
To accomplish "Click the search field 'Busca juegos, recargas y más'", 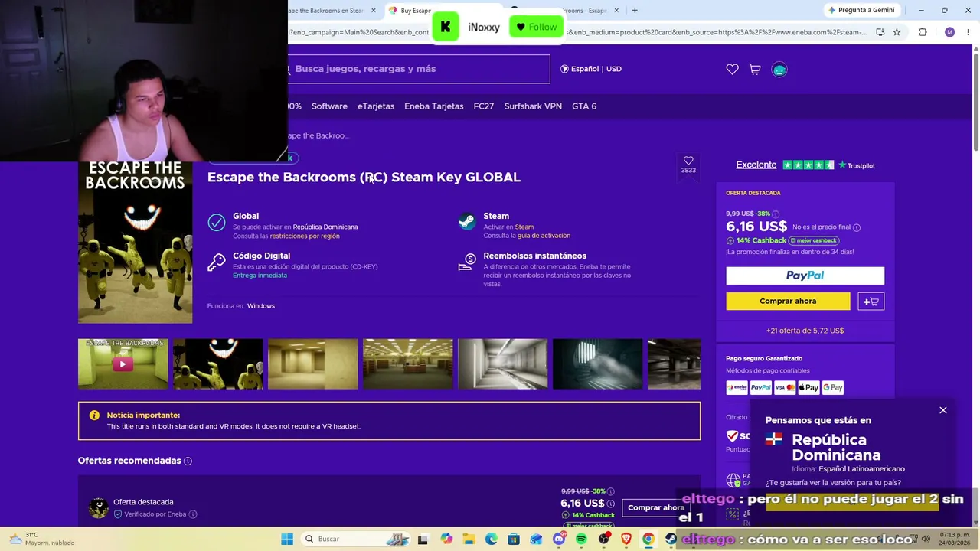I will (x=419, y=69).
